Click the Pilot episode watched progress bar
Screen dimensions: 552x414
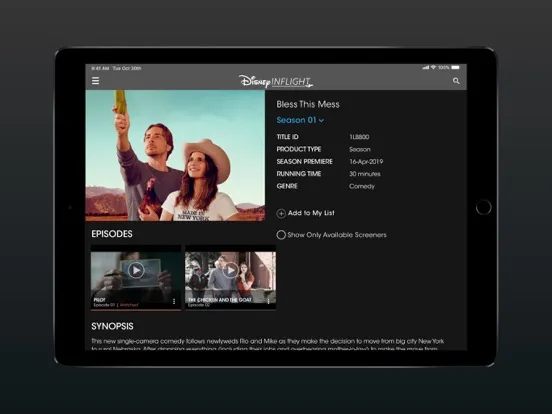click(136, 310)
